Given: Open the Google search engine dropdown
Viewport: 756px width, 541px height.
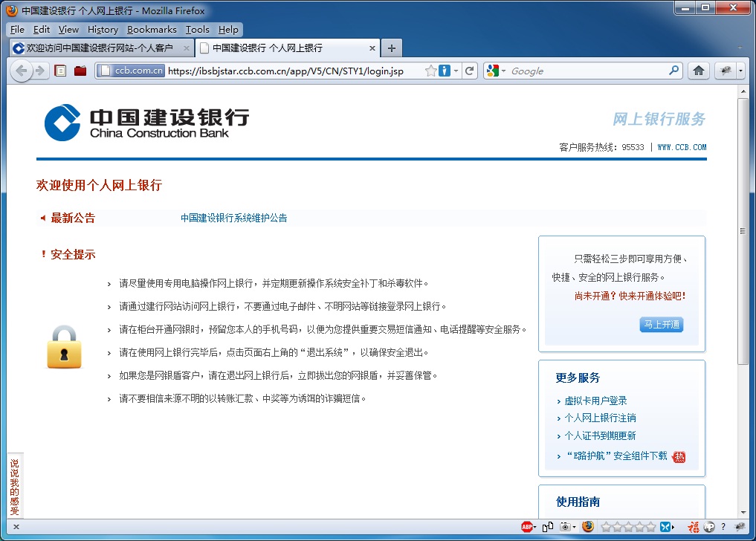Looking at the screenshot, I should pos(503,71).
